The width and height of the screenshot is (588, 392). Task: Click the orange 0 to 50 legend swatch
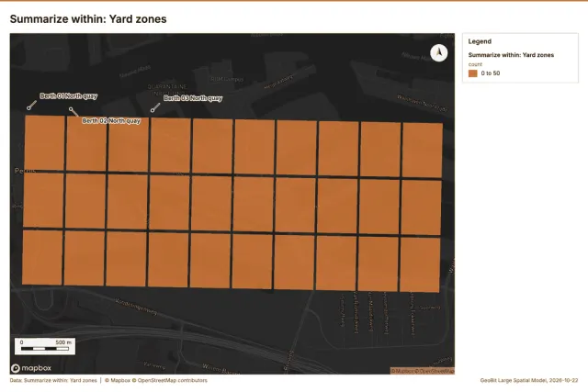473,73
